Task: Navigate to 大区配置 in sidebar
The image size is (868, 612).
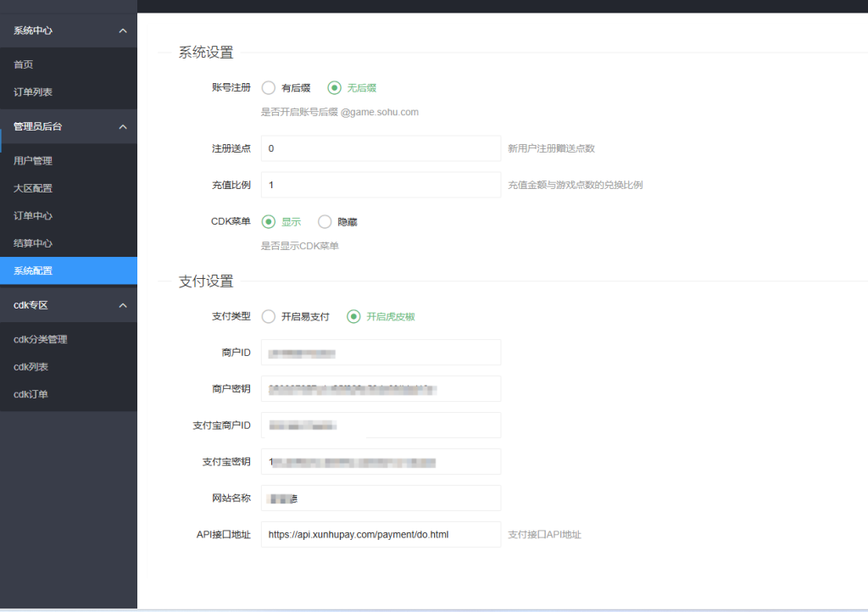Action: click(x=33, y=188)
